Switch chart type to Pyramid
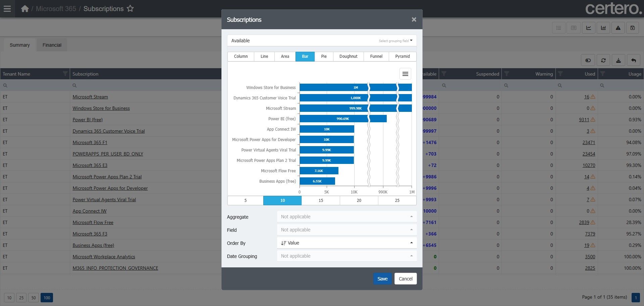This screenshot has height=306, width=644. pos(402,56)
